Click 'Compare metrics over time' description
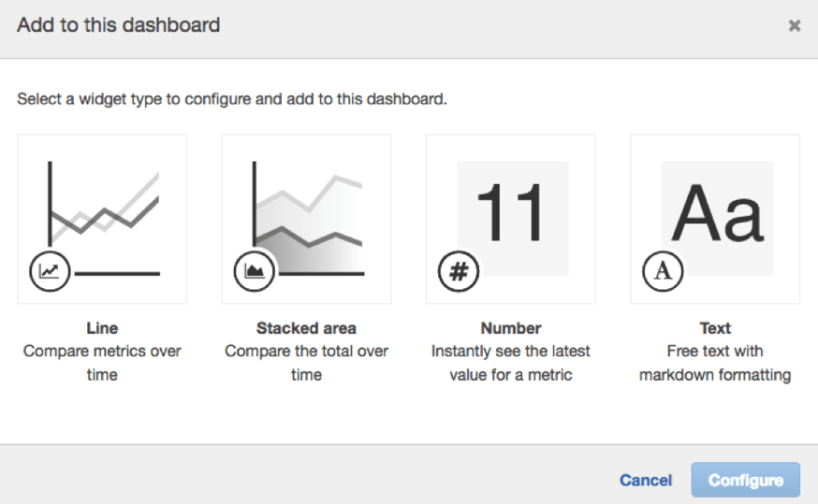818x504 pixels. [x=102, y=363]
